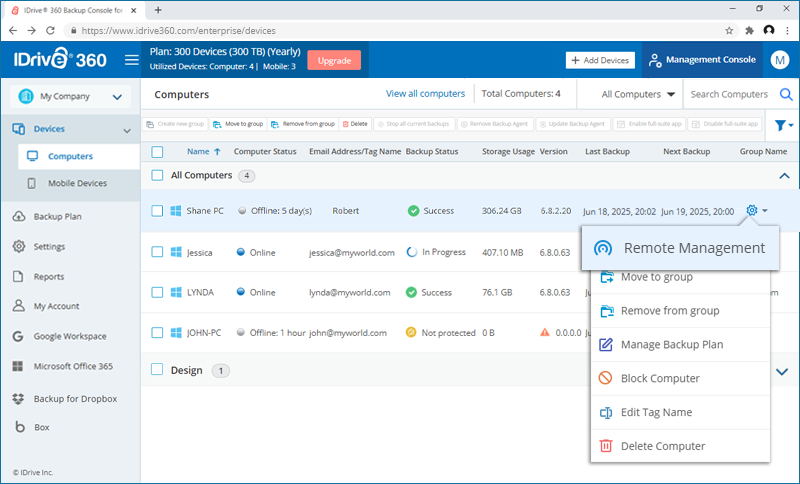
Task: Click the Remote Management icon
Action: (x=603, y=248)
